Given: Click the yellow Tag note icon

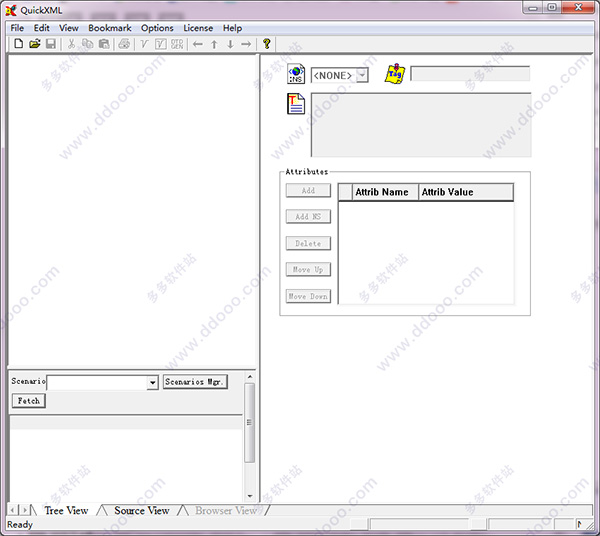Looking at the screenshot, I should click(x=395, y=73).
